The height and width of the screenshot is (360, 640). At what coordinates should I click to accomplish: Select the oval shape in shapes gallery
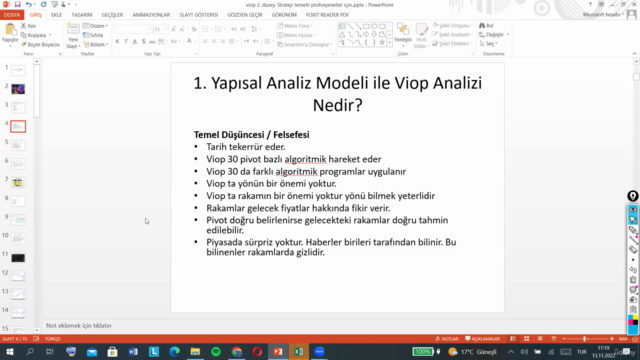(374, 27)
